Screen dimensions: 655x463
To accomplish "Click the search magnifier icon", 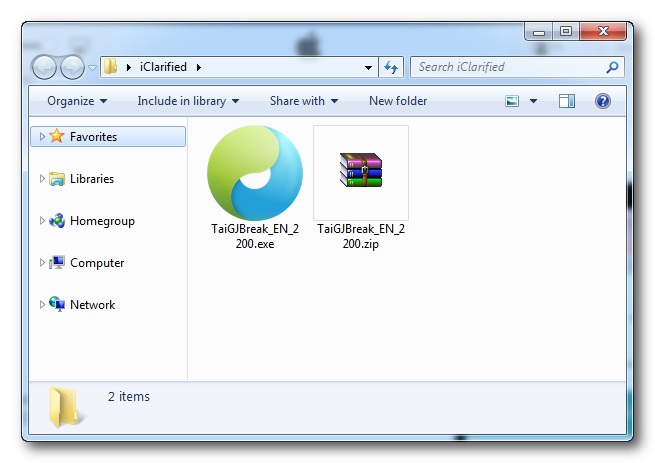I will [612, 67].
